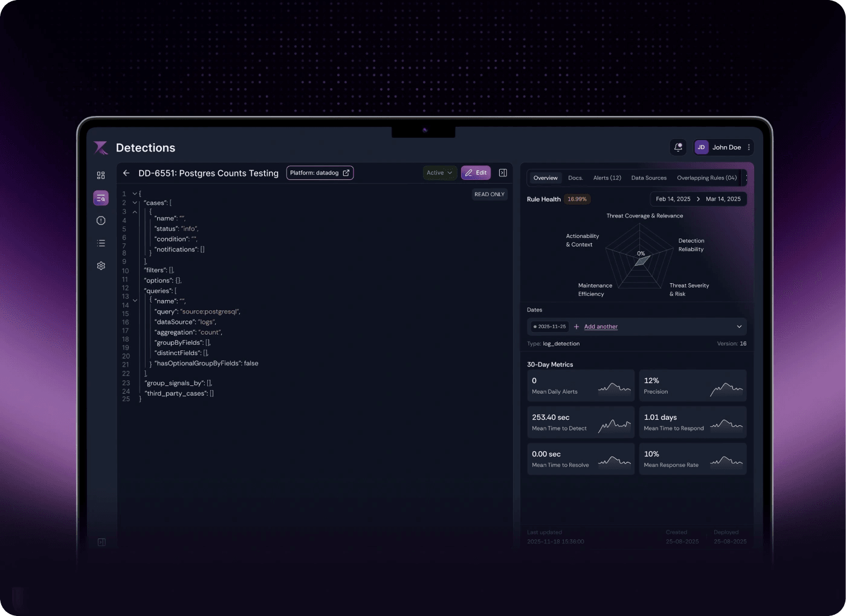Open the Mean Time to Resolve card

click(x=581, y=459)
